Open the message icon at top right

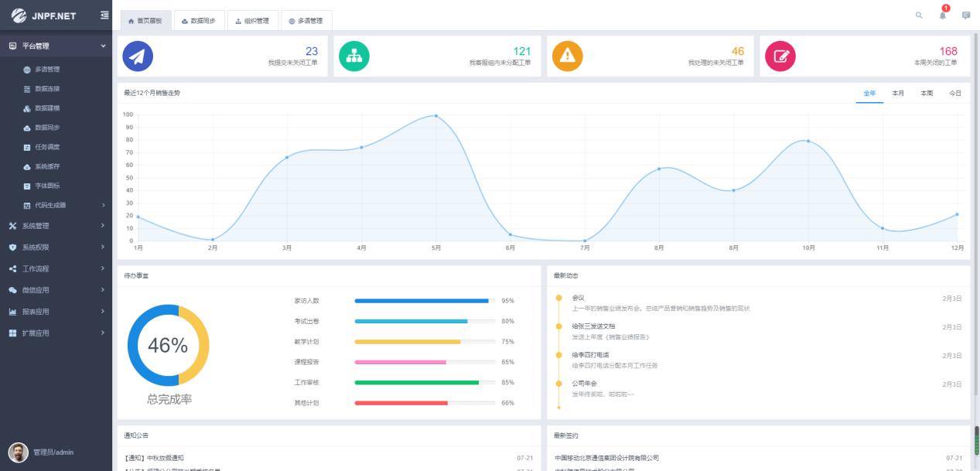tap(965, 14)
